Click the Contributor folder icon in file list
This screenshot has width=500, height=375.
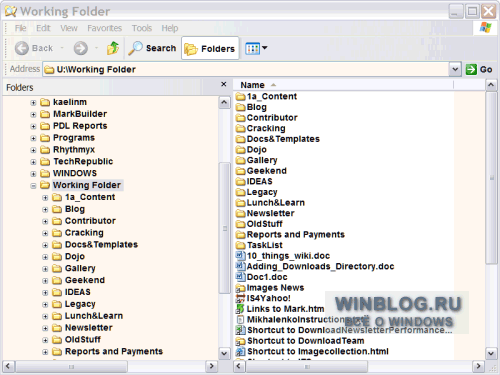tap(240, 118)
